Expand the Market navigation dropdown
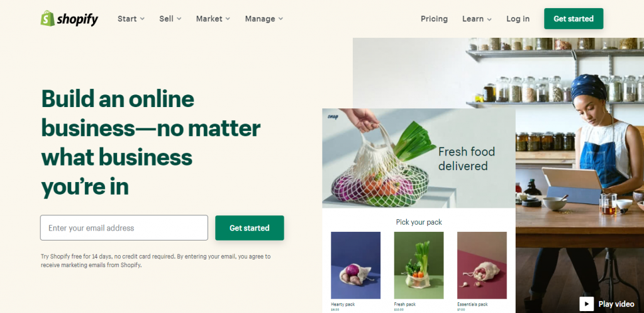Viewport: 644px width, 313px height. (213, 18)
